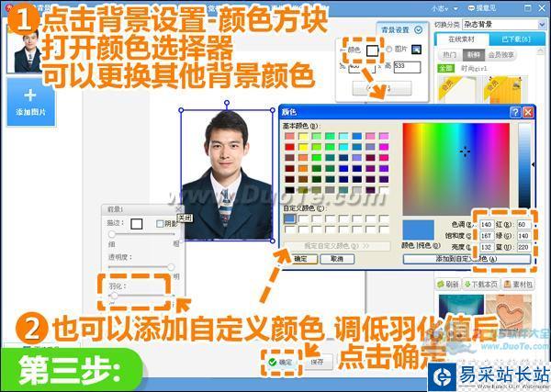Open the 提意见 feedback link
The image size is (551, 392).
click(x=482, y=7)
